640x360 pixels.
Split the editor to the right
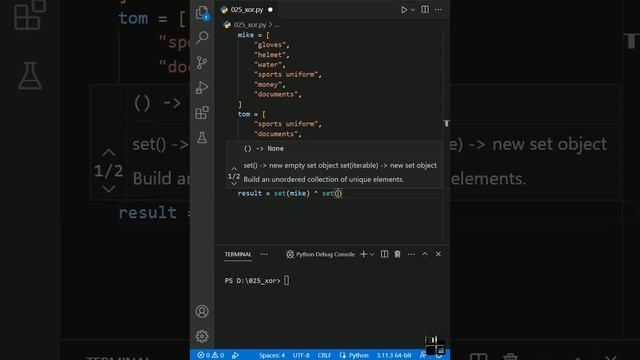425,9
